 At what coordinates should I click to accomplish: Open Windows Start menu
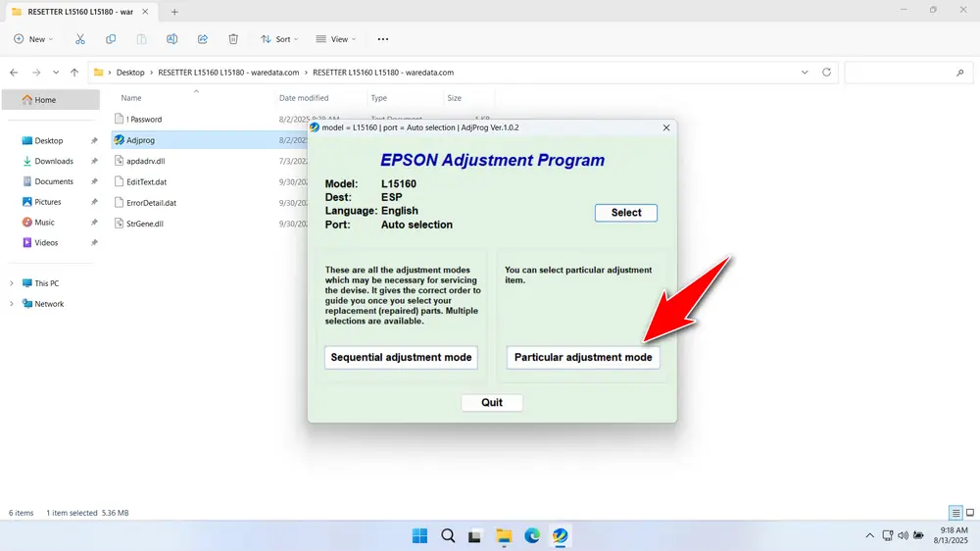(x=420, y=535)
